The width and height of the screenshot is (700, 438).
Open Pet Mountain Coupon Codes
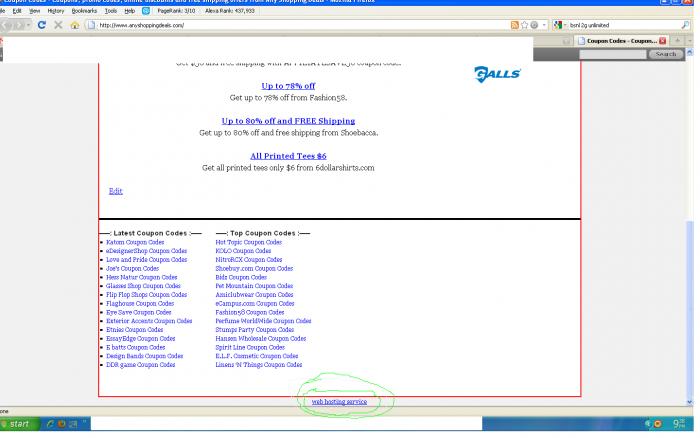pos(254,286)
